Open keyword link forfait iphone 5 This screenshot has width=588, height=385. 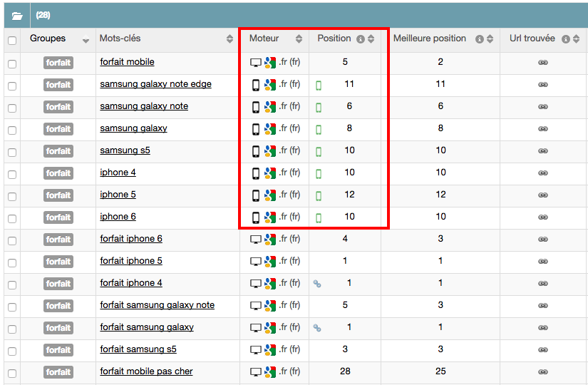pos(131,261)
